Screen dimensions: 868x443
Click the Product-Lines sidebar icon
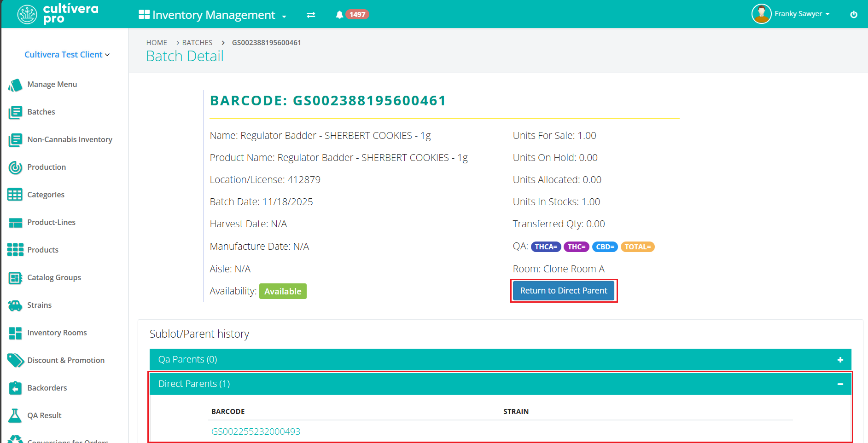pos(15,223)
